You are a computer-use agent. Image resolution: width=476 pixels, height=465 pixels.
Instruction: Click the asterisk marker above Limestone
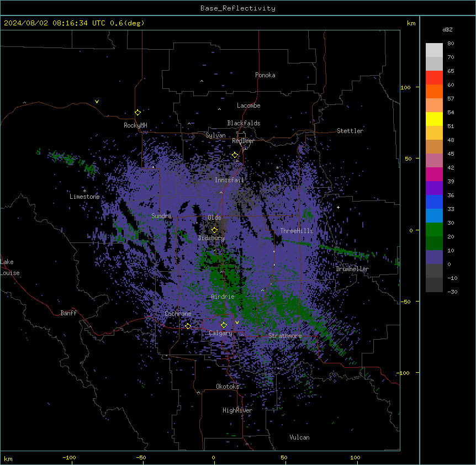pos(84,191)
